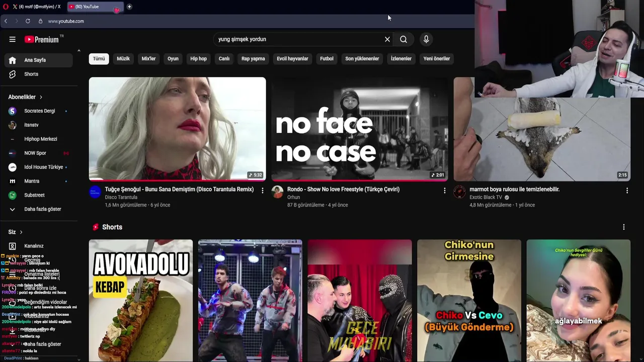Select the Yeni öneriler filter chip
Screen dimensions: 644x362
437,59
